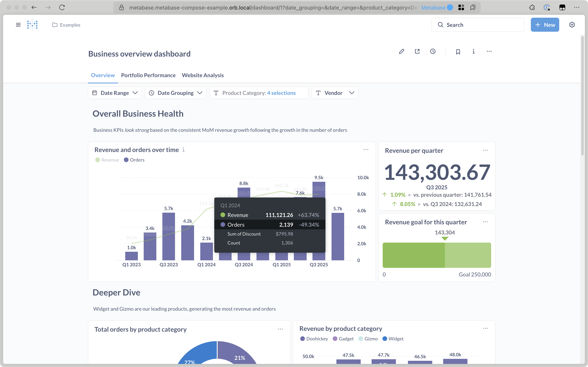Click the auto-refresh clock icon
Screen dimensions: 588x367
click(433, 52)
